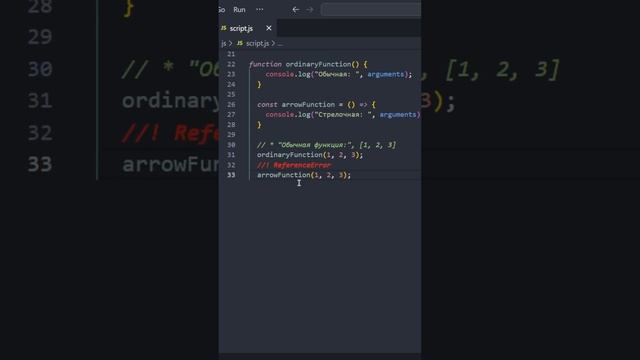Click 'arrowFunction' on the const line 26
This screenshot has height=360, width=640.
[308, 104]
